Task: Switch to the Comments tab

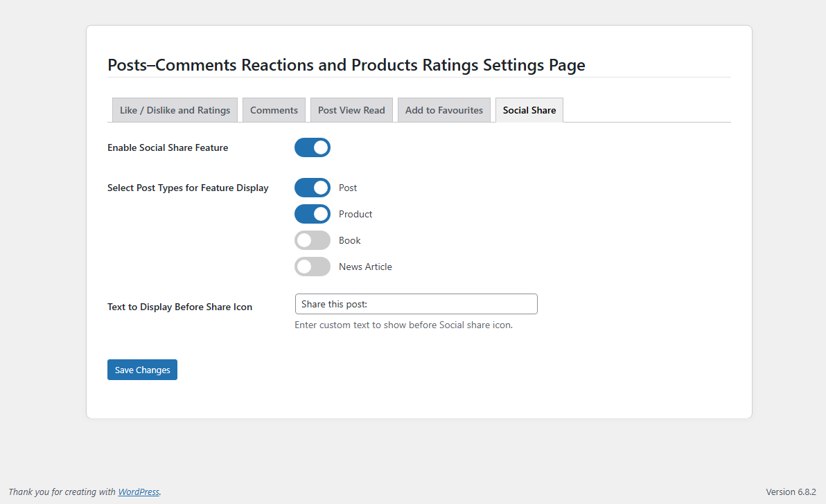Action: (x=274, y=110)
